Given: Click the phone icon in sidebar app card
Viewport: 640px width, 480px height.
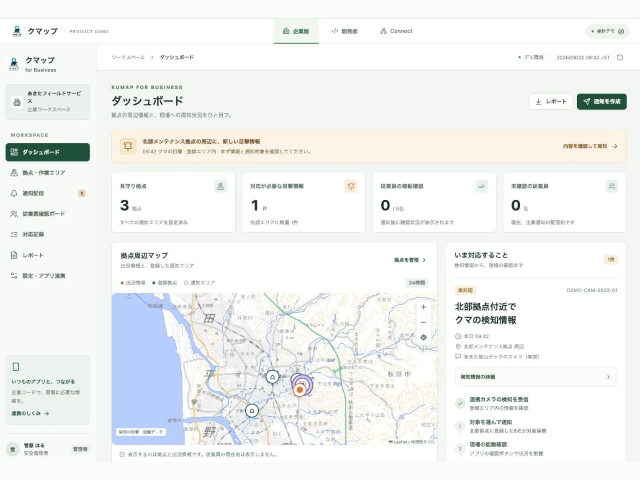Looking at the screenshot, I should tap(16, 367).
